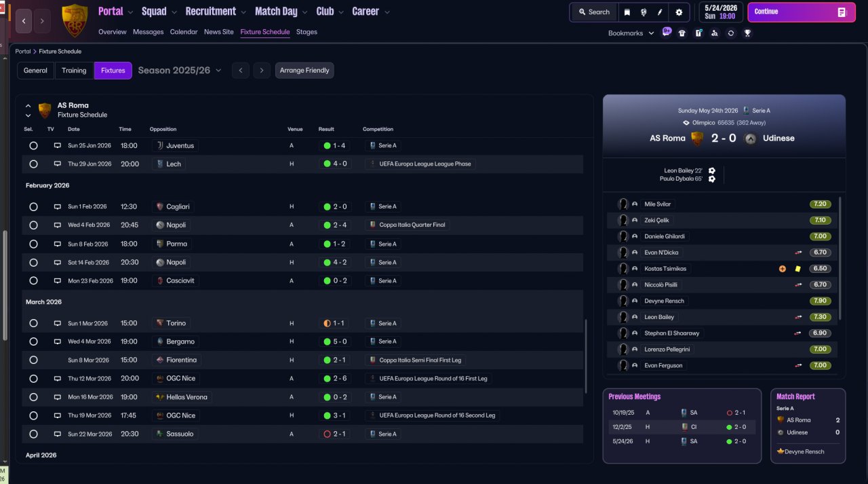
Task: Switch to the News Site tab
Action: (219, 32)
